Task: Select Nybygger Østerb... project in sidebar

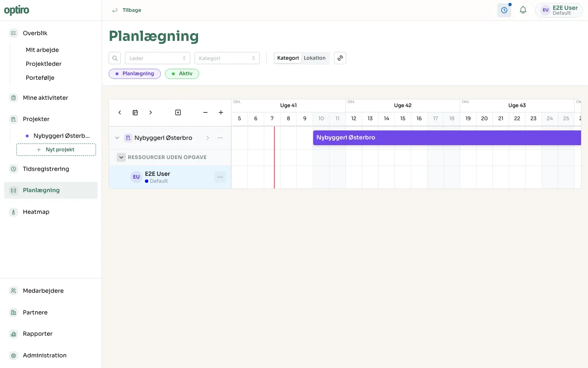Action: click(57, 136)
